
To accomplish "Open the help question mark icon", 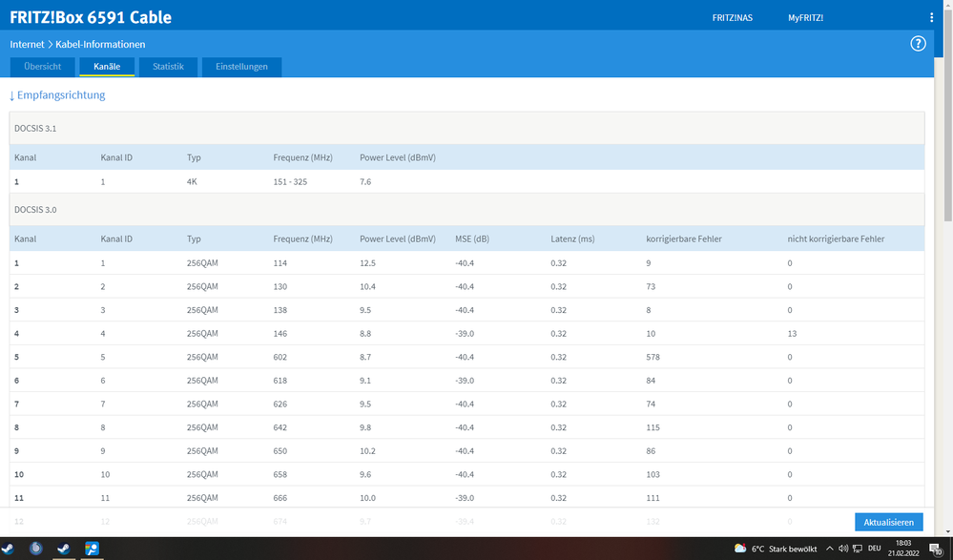I will click(918, 44).
